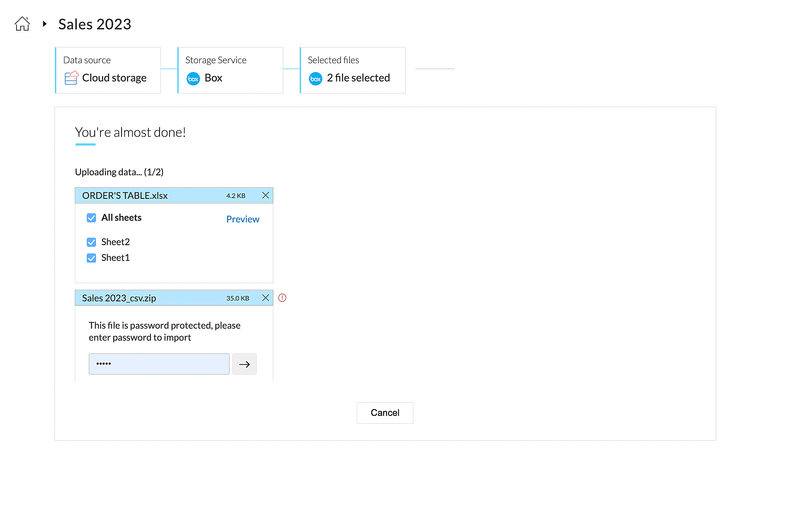Submit password with arrow button
This screenshot has width=812, height=506.
pos(244,364)
